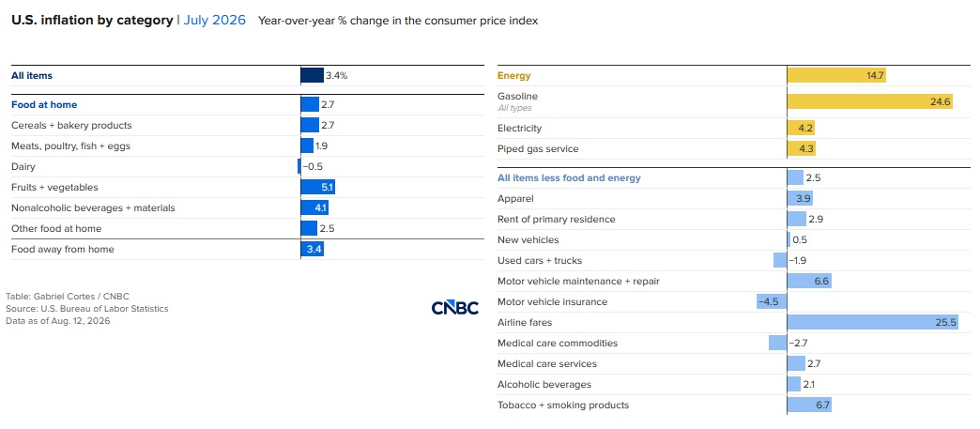
Task: Select the All items 3.4% bar
Action: pos(312,76)
